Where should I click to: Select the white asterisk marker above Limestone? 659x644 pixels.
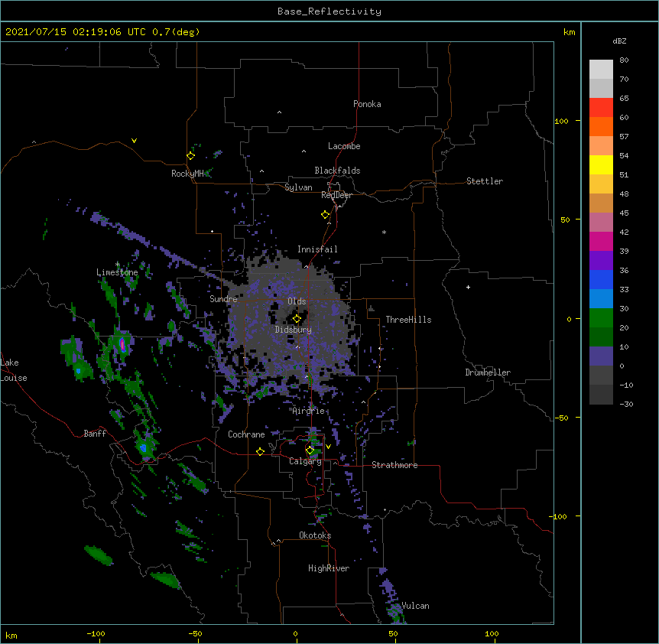tap(117, 264)
